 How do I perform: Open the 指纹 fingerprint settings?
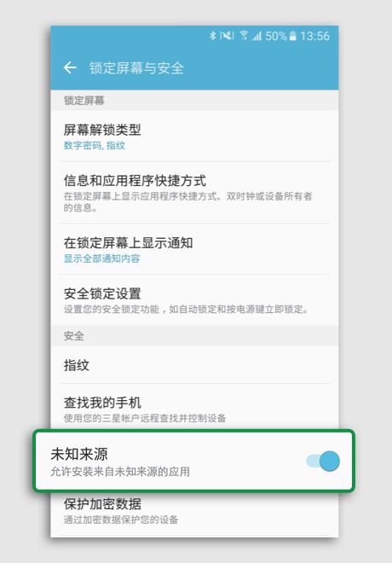194,365
